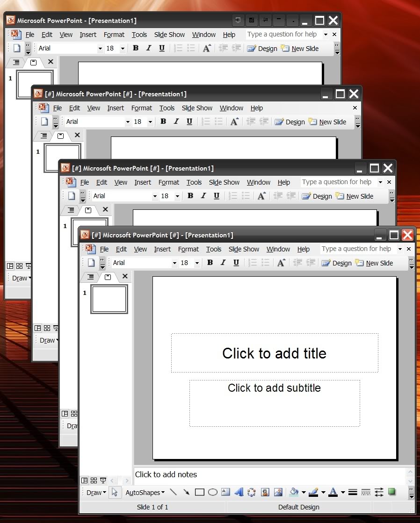Insert Picture from file icon
420x523 pixels.
(x=278, y=492)
